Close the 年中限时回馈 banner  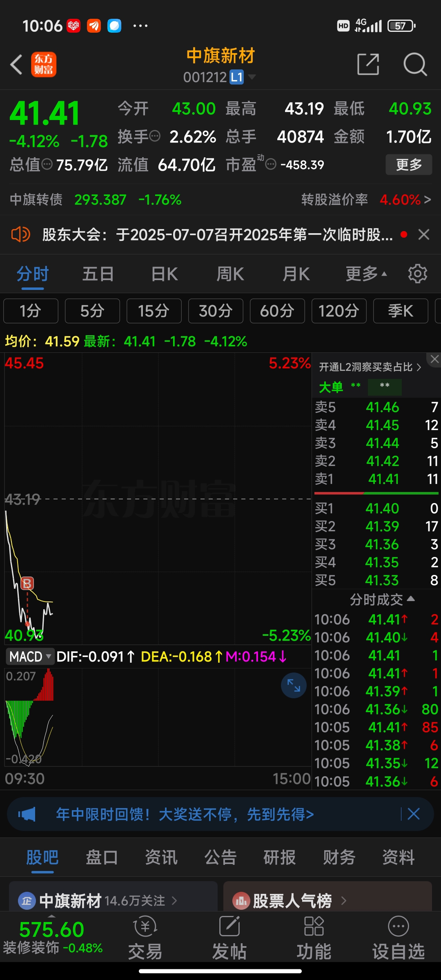point(414,814)
